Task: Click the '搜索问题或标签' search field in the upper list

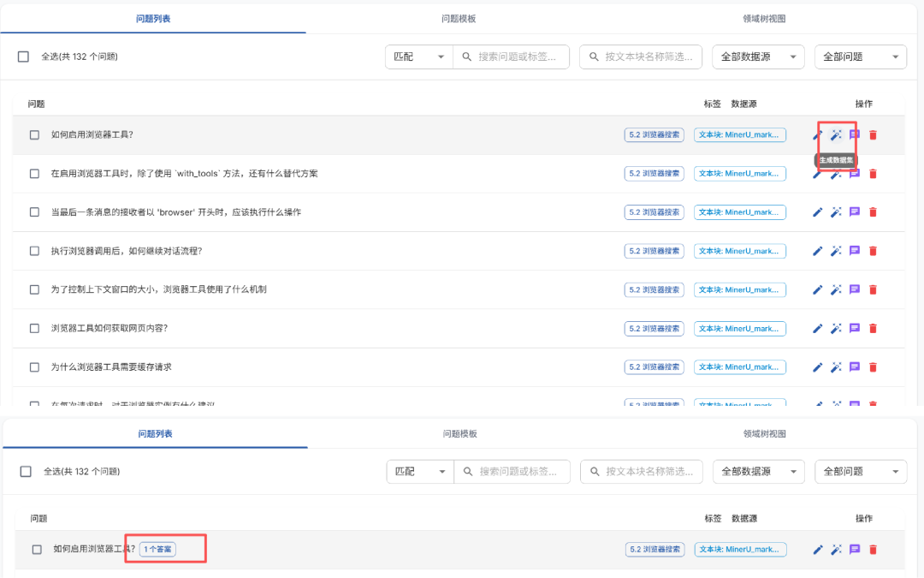Action: point(511,57)
